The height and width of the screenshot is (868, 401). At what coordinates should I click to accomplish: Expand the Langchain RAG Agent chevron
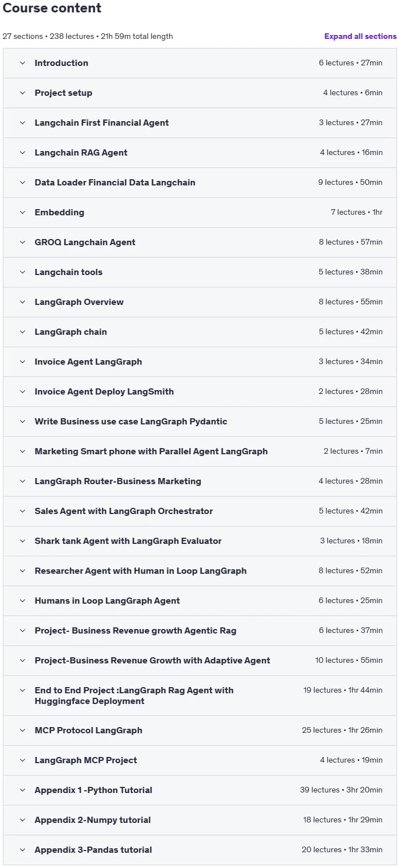pyautogui.click(x=23, y=153)
